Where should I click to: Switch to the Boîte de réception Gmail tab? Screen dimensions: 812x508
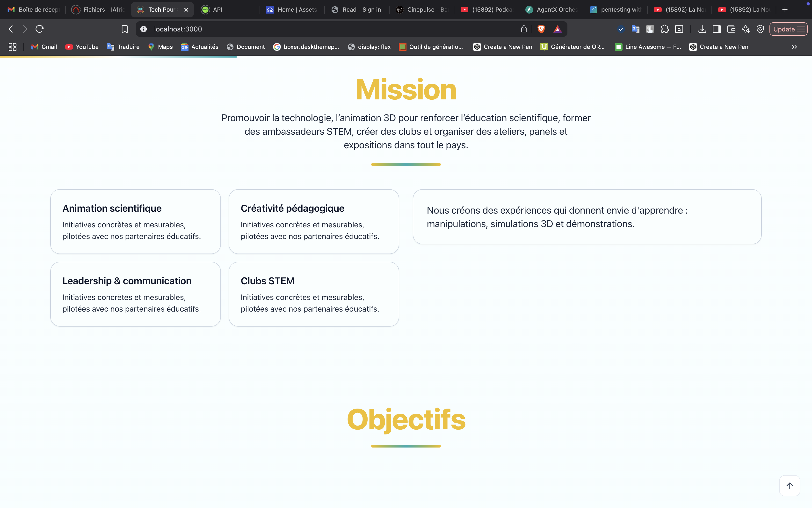coord(34,10)
